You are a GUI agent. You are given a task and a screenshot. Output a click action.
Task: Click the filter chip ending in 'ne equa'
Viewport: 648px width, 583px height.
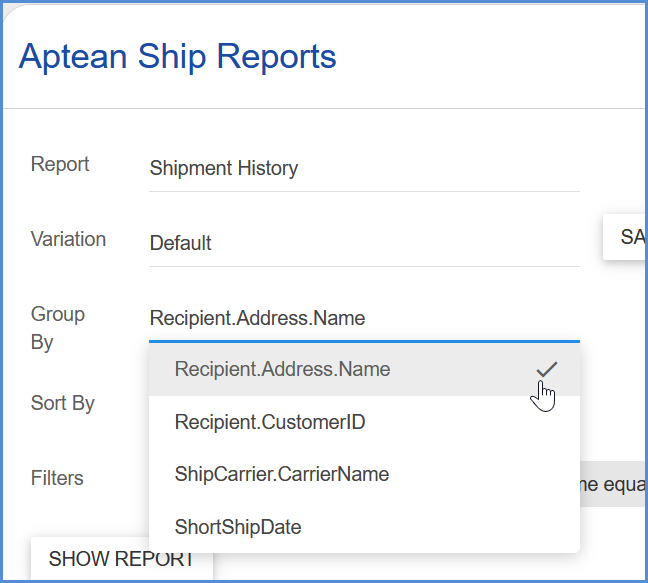(613, 484)
